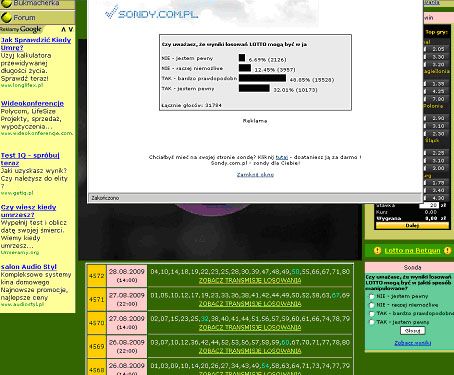
Task: Select 'NIE - raczej niemożliwe' radio in Sonda
Action: (x=372, y=305)
